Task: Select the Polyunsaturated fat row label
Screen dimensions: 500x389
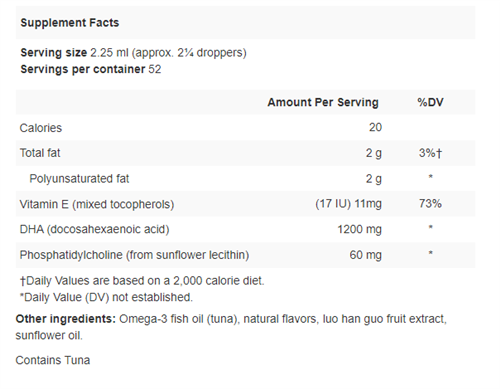Action: point(79,179)
